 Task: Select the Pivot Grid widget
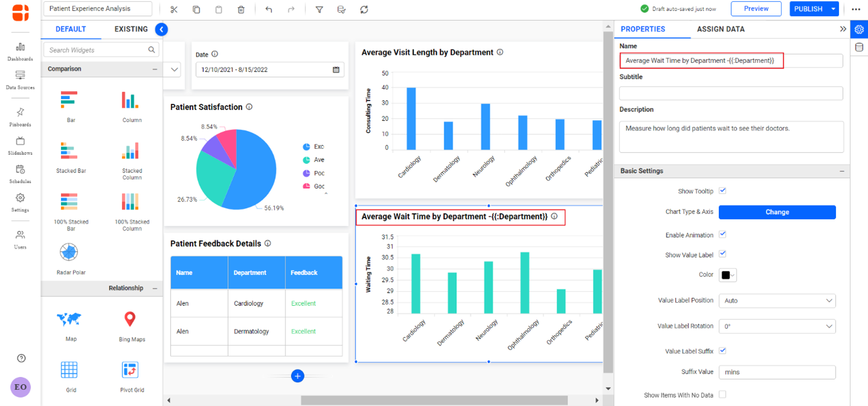click(131, 373)
